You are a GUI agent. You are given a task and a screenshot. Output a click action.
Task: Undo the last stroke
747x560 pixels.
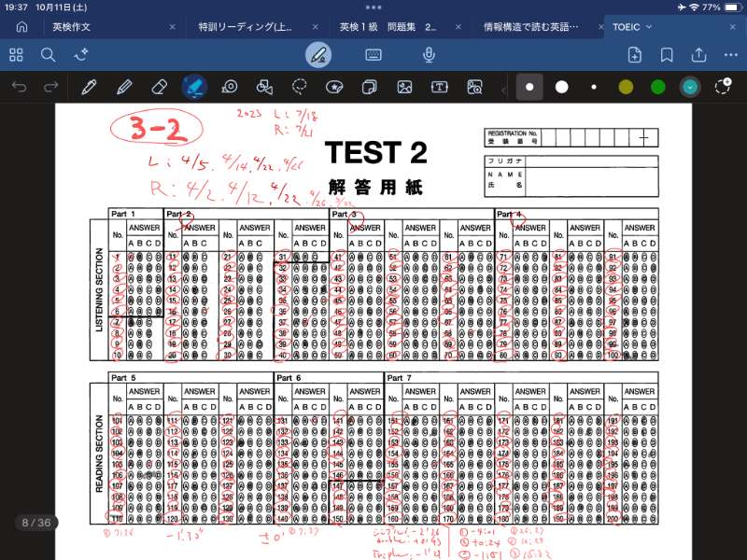20,87
